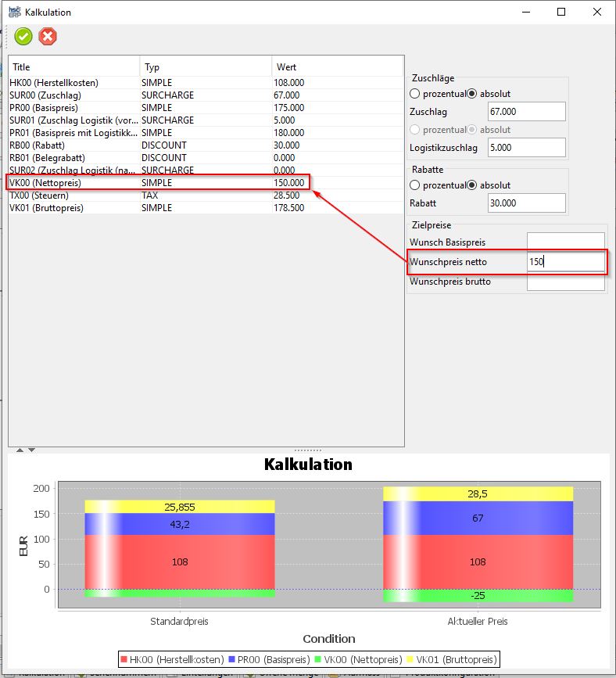Viewport: 616px width, 678px height.
Task: Select prozentual under Zuschläge
Action: [x=415, y=94]
